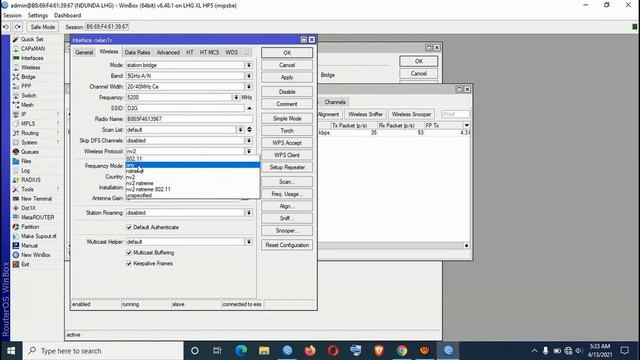Click the Find field in Wireless window

pyautogui.click(x=456, y=115)
